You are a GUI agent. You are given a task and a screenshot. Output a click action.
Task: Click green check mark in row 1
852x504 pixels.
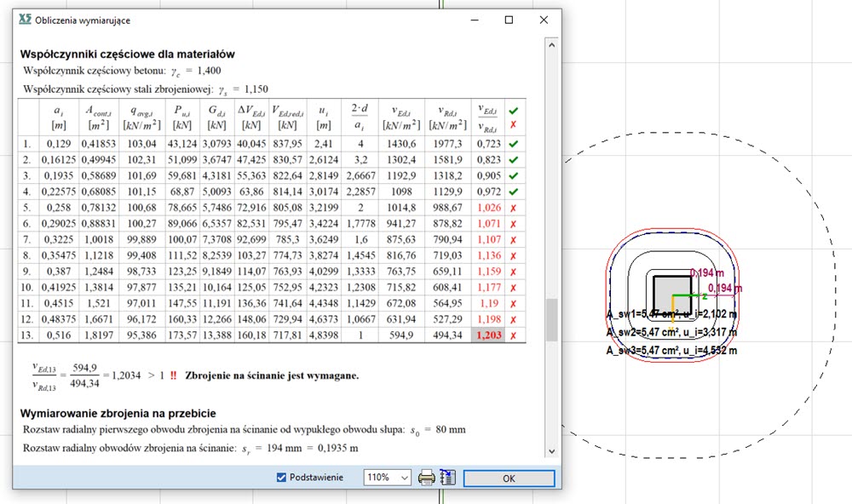click(512, 144)
